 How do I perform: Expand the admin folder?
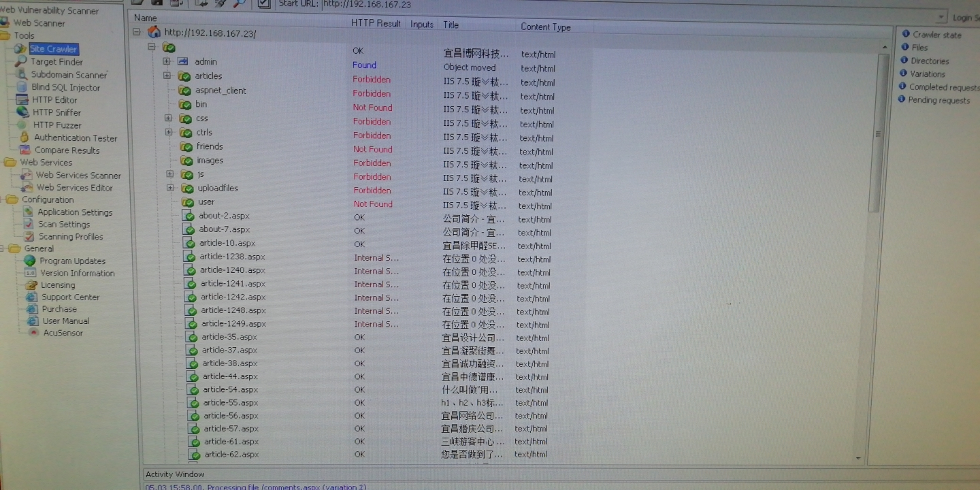(x=166, y=61)
